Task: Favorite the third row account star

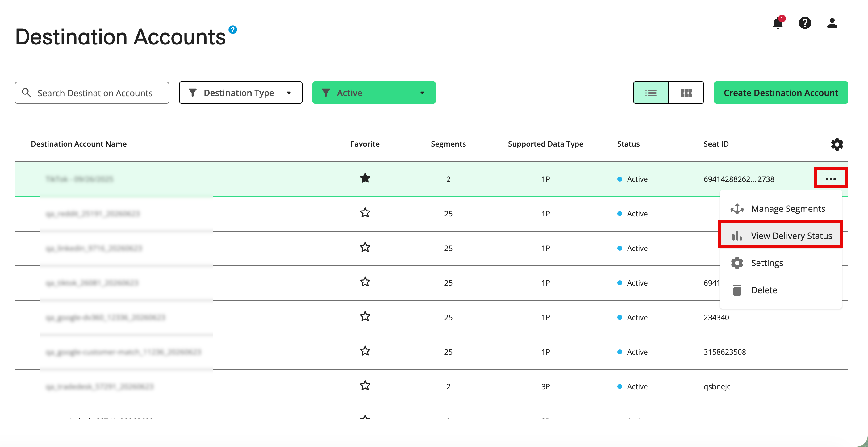Action: point(365,247)
